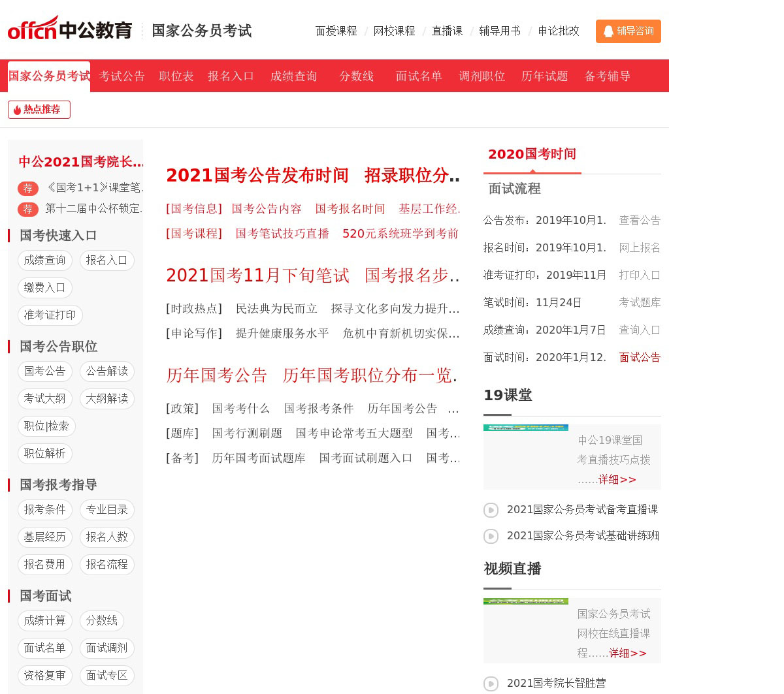This screenshot has height=694, width=784.
Task: Open the 面试公告 red link
Action: (640, 358)
